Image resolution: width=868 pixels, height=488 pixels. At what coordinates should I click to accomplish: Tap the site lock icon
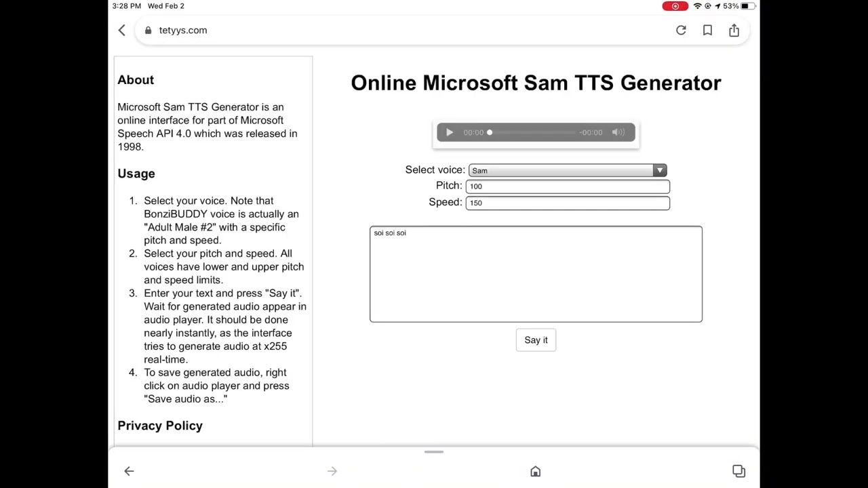point(148,30)
